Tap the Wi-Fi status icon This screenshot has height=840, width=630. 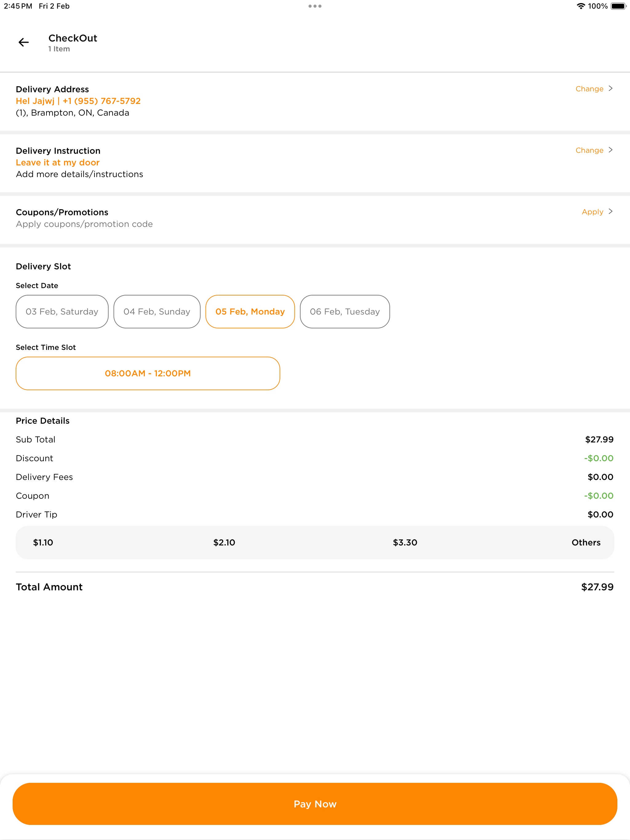(580, 6)
